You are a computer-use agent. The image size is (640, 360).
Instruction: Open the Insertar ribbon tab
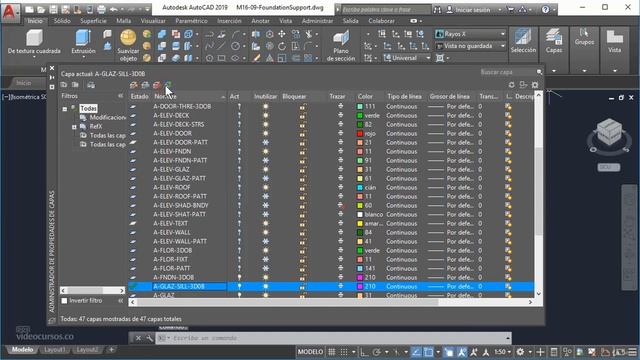(229, 20)
